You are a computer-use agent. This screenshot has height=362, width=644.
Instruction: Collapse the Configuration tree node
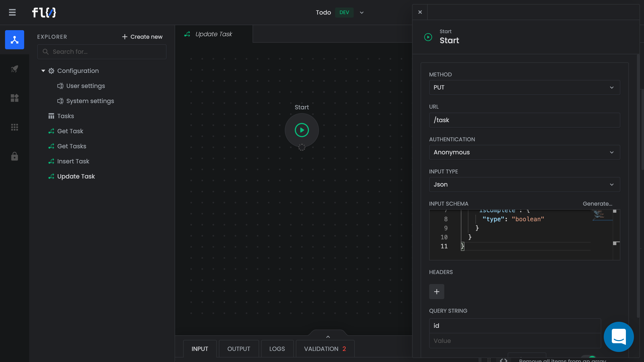coord(43,71)
